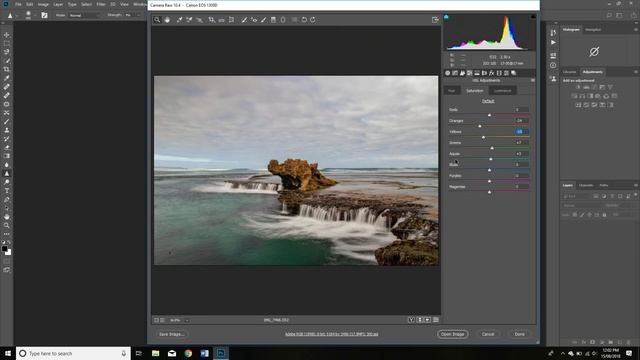Open the Effects fx panel icon

pos(492,73)
